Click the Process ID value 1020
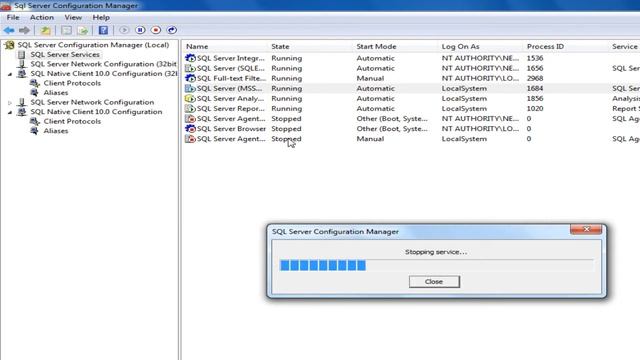 [x=535, y=109]
